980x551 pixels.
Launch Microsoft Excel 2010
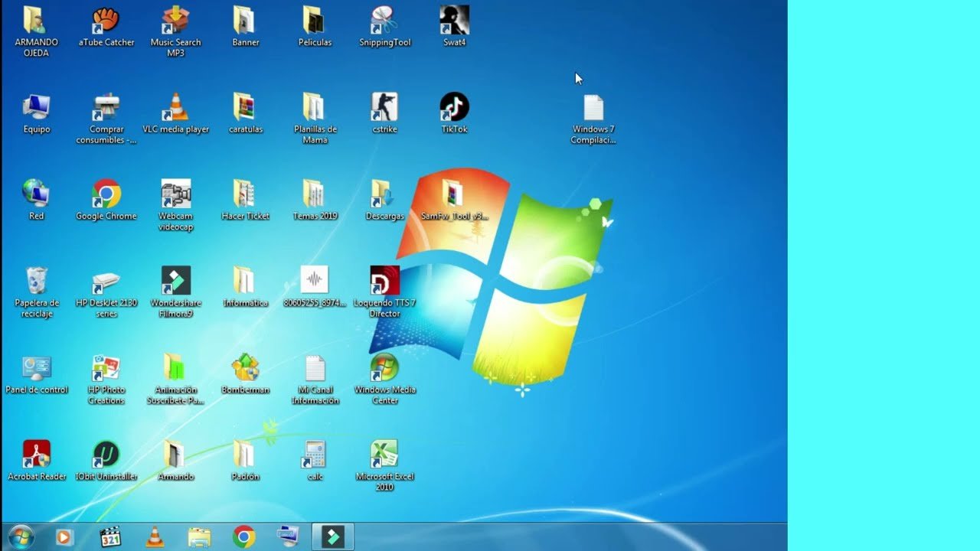click(x=384, y=466)
